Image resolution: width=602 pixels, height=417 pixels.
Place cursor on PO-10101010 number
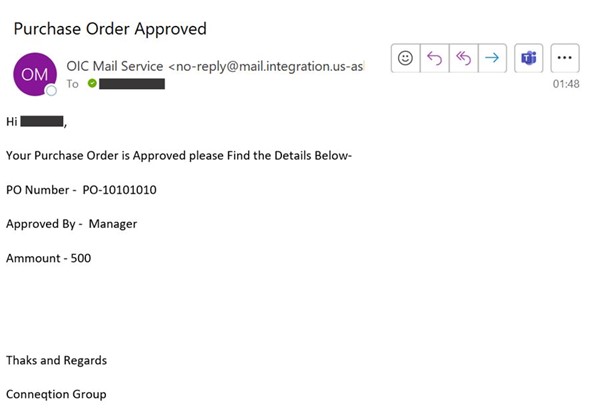(119, 190)
